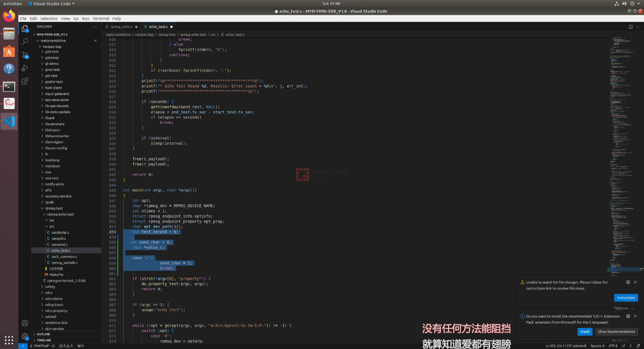Close the file watch warning notification
This screenshot has width=644, height=349.
(x=635, y=282)
